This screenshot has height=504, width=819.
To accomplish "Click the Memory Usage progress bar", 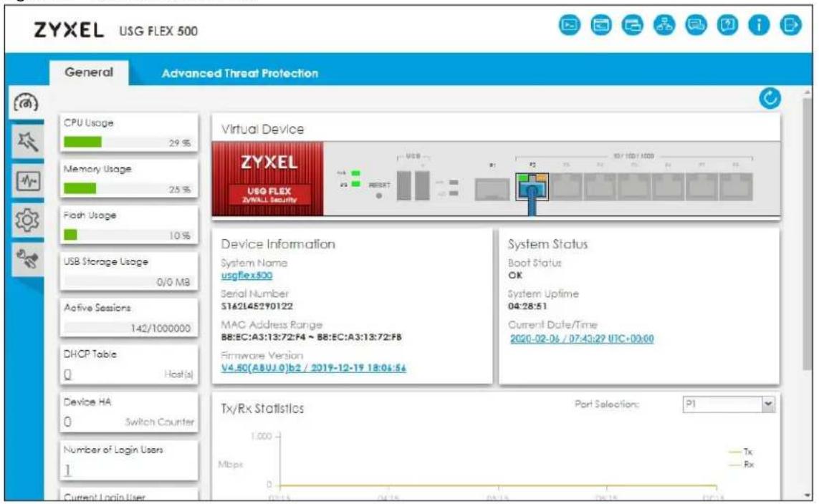I will (128, 188).
